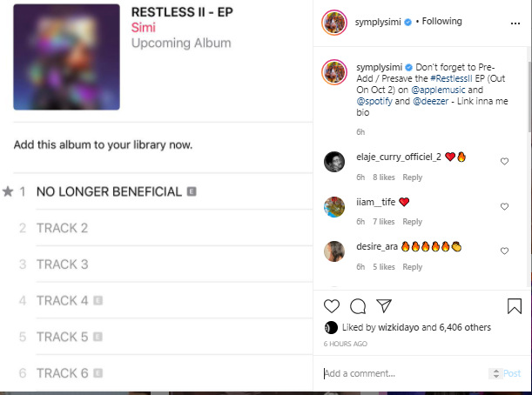
Task: Open symplysimi profile picture in header
Action: pos(334,23)
